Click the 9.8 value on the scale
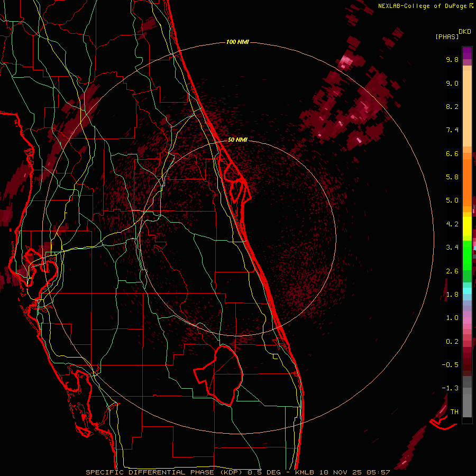This screenshot has width=476, height=476. tap(452, 59)
